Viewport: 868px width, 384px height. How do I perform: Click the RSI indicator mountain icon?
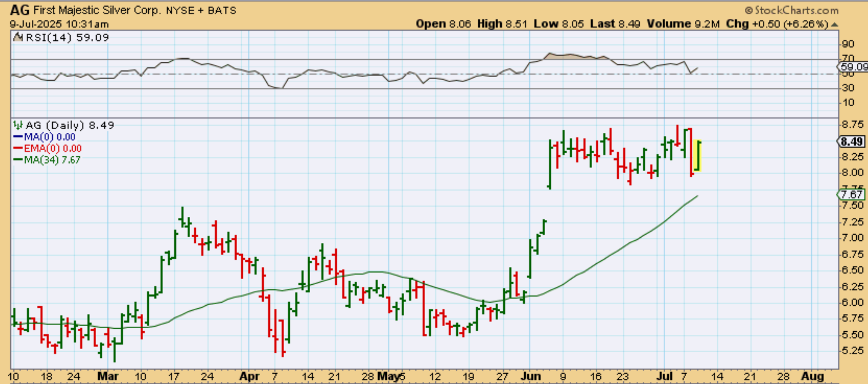point(18,37)
